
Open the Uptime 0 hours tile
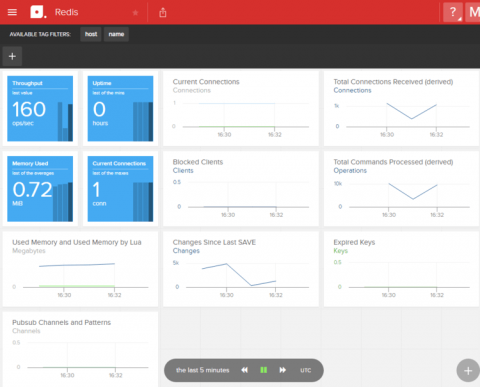click(120, 108)
